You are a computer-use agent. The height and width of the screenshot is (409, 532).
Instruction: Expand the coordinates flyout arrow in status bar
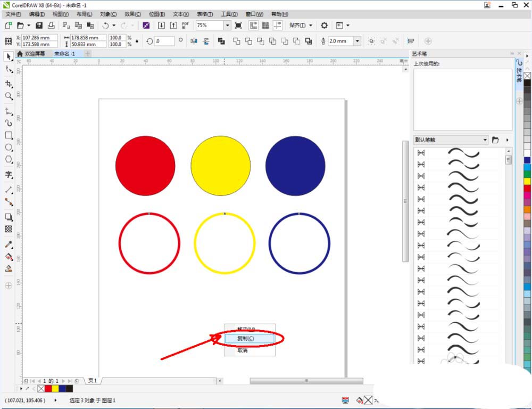55,400
